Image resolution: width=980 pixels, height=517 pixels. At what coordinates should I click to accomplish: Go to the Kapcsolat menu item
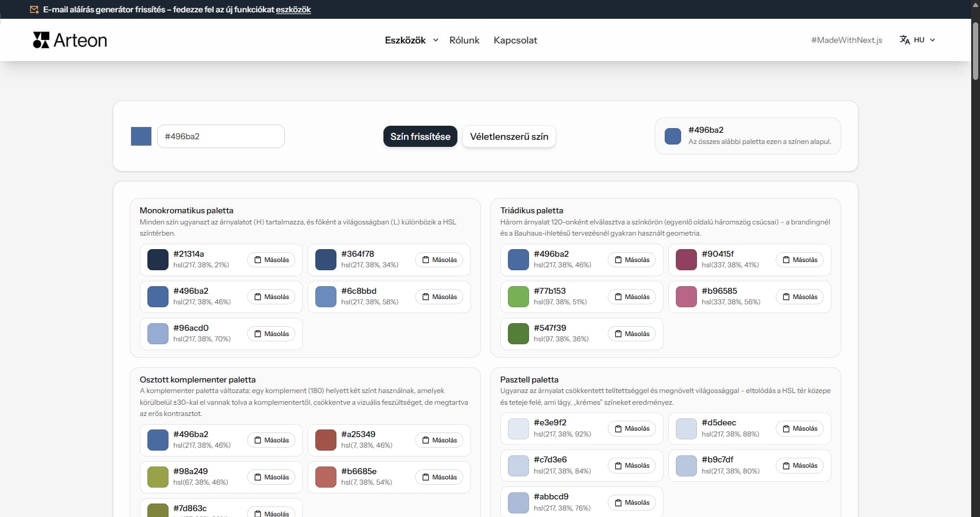click(x=515, y=40)
